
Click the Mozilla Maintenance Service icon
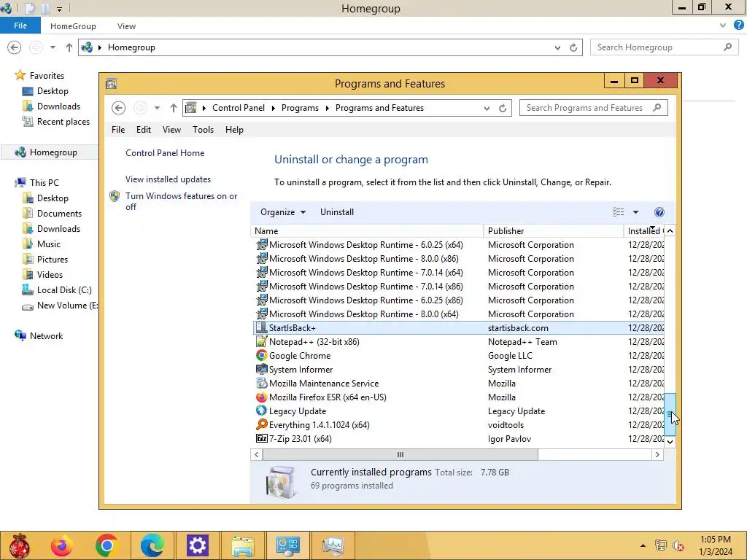261,383
